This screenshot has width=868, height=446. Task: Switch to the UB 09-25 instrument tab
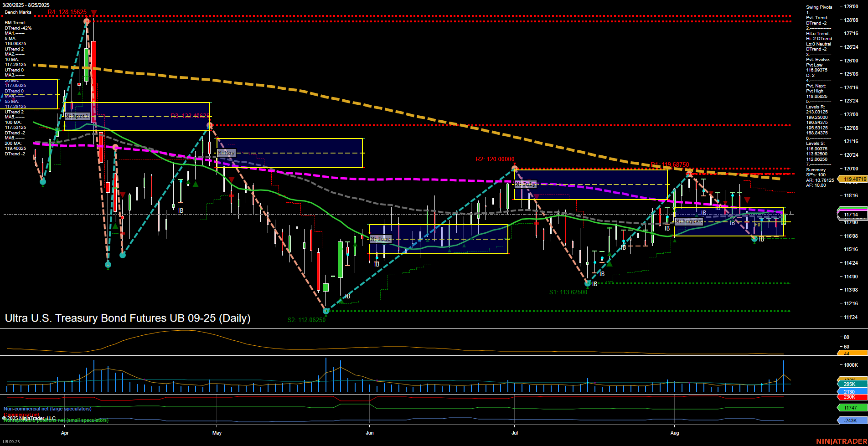11,441
